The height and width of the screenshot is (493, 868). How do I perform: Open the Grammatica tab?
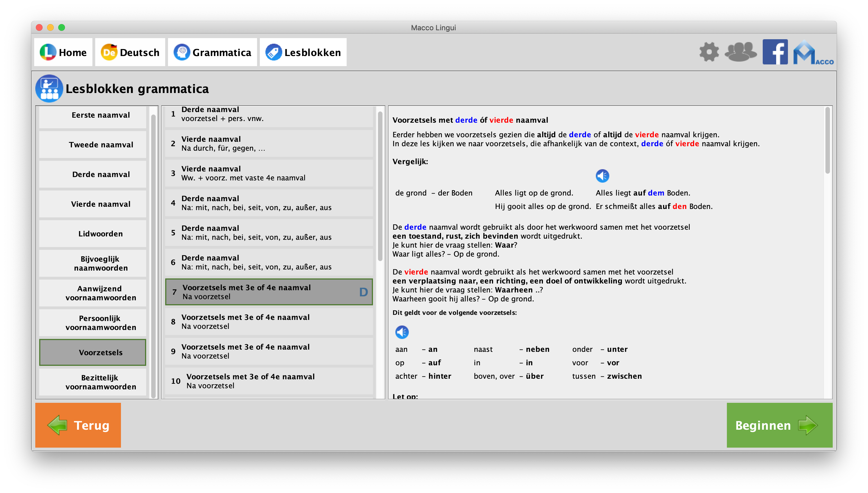[x=213, y=52]
